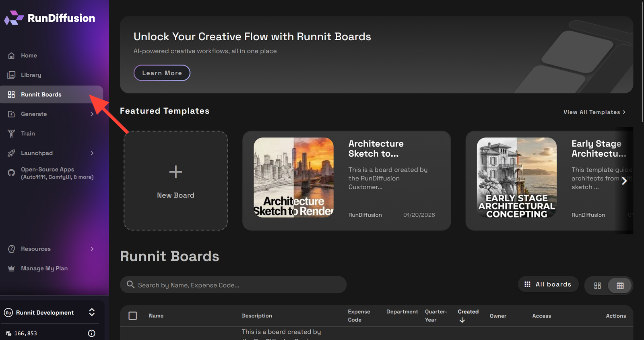
Task: Check the select-all boards checkbox
Action: coord(132,316)
